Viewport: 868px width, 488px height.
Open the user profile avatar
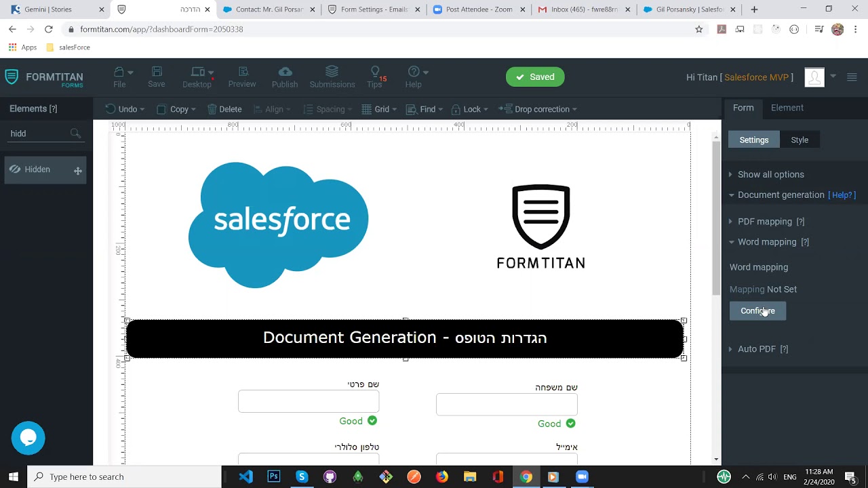[x=814, y=77]
